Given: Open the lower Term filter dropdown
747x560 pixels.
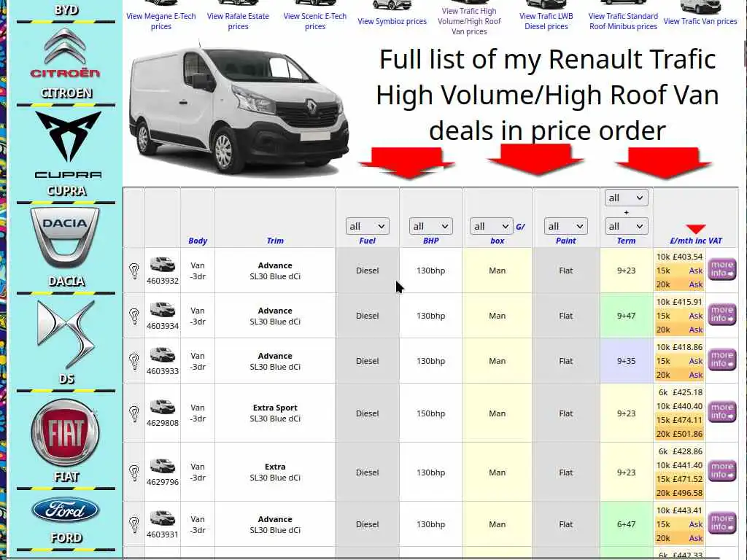Looking at the screenshot, I should (x=627, y=226).
